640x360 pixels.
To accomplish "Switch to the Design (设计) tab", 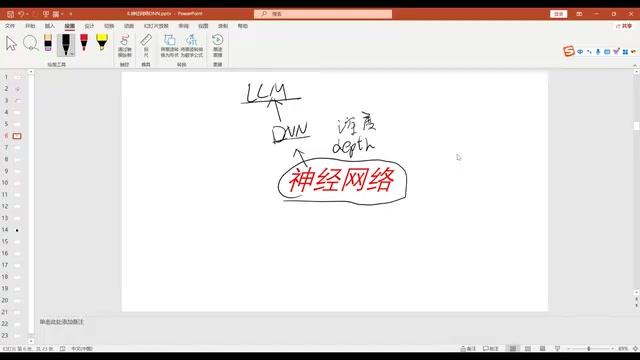I will point(89,26).
